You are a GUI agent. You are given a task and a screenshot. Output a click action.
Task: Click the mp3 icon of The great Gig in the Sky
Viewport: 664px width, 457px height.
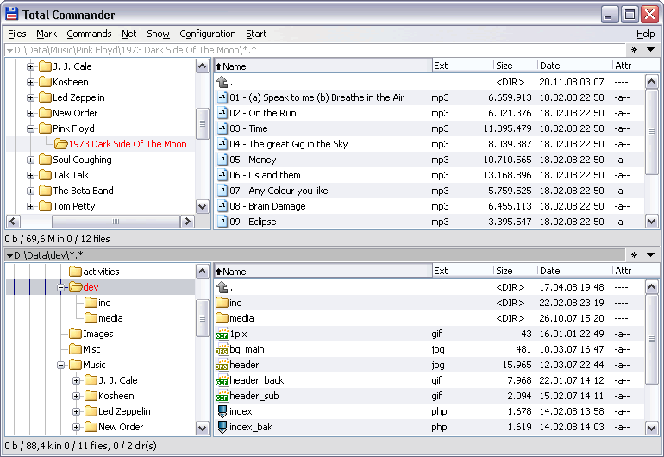click(222, 144)
